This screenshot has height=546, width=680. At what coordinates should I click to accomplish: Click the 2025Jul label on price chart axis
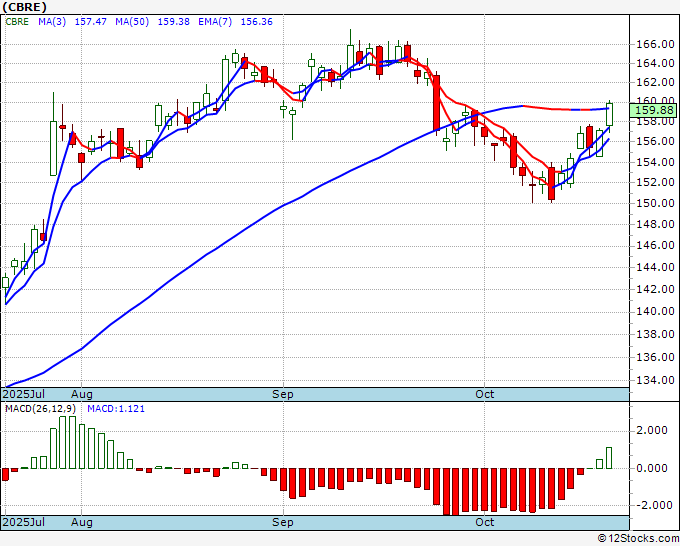[x=24, y=394]
